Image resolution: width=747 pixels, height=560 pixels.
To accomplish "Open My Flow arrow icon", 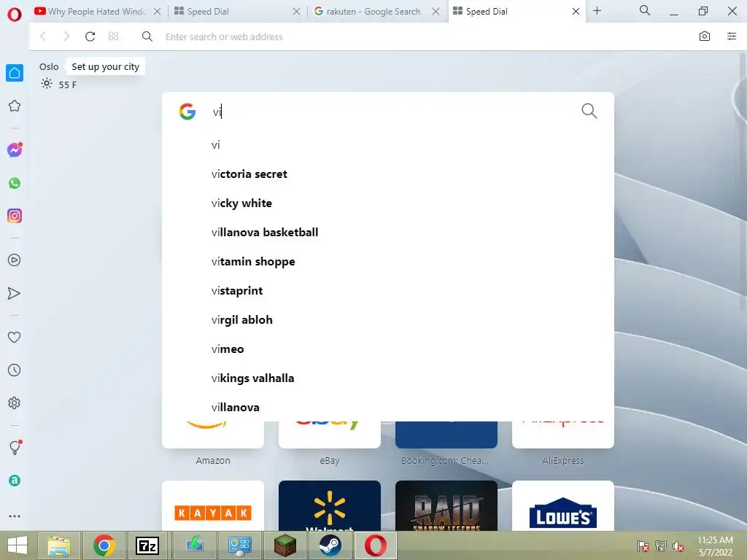I will [15, 293].
